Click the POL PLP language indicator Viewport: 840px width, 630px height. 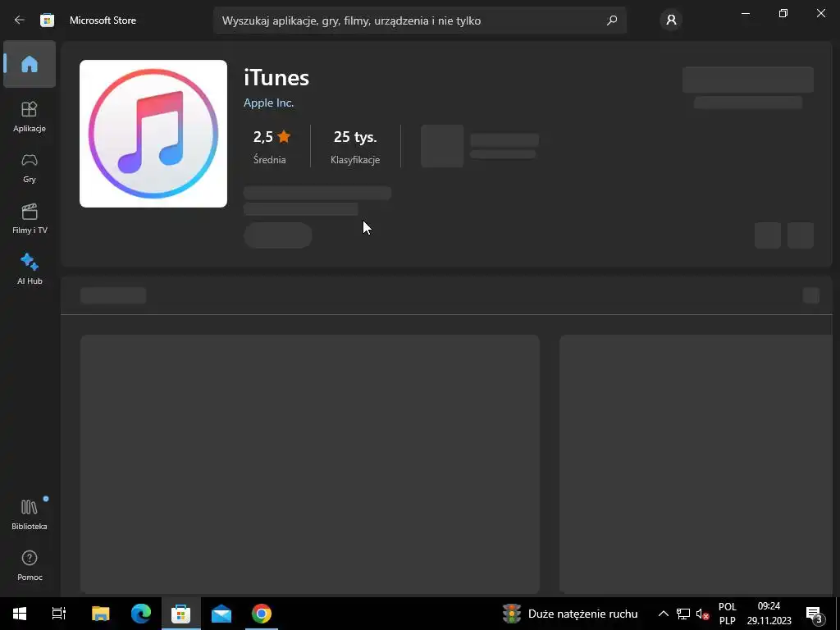(x=727, y=614)
